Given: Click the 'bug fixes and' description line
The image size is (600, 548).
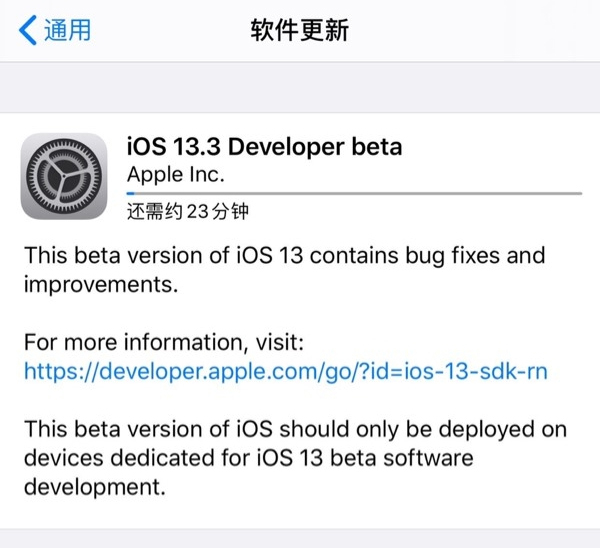Looking at the screenshot, I should click(x=470, y=255).
